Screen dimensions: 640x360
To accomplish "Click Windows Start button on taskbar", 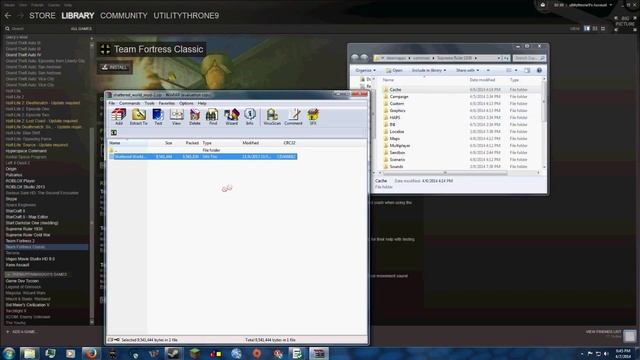I will pyautogui.click(x=9, y=353).
